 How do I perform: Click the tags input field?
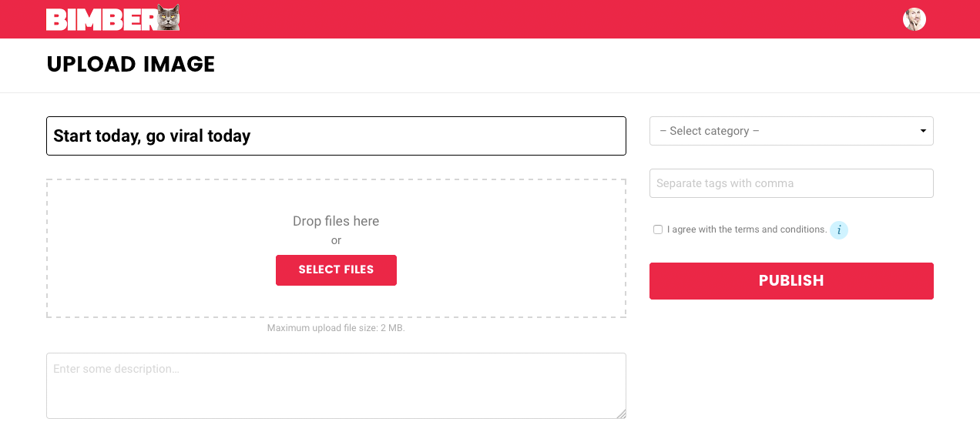[x=791, y=183]
